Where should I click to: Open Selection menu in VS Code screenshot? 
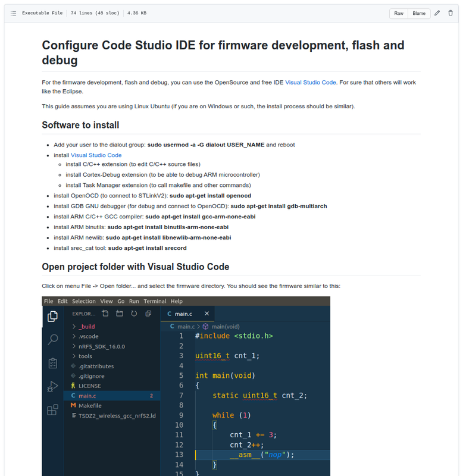click(x=83, y=301)
